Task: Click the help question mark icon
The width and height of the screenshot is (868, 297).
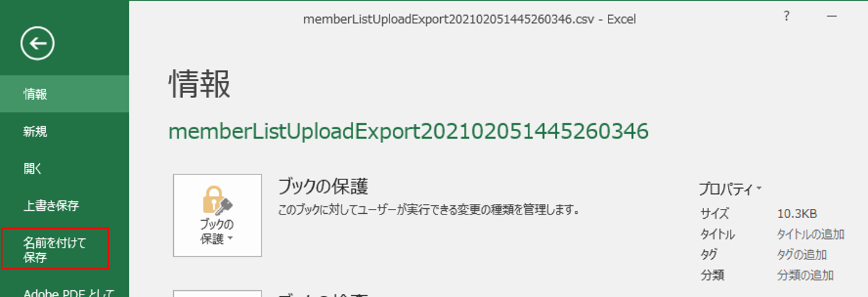Action: pyautogui.click(x=787, y=17)
